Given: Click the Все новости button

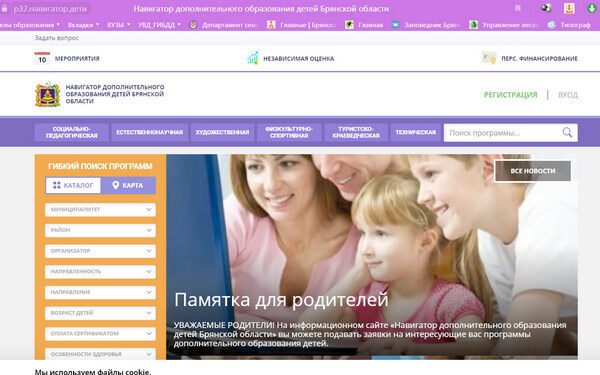Looking at the screenshot, I should point(533,171).
